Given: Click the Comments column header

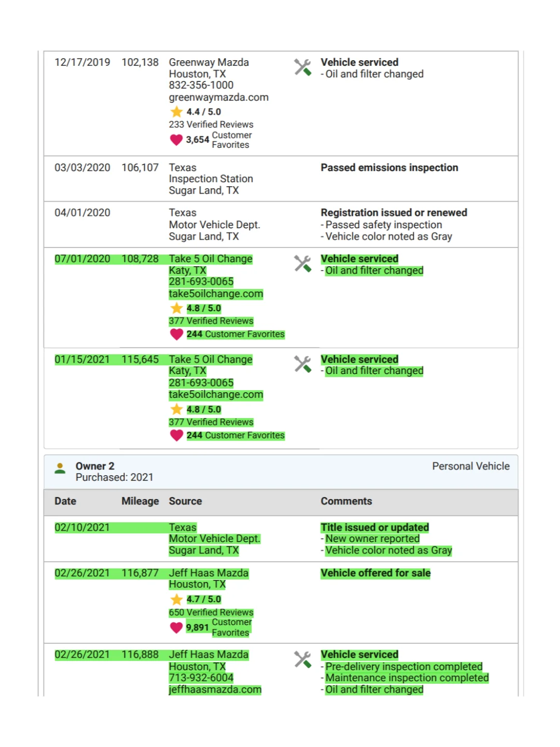Looking at the screenshot, I should pyautogui.click(x=346, y=501).
